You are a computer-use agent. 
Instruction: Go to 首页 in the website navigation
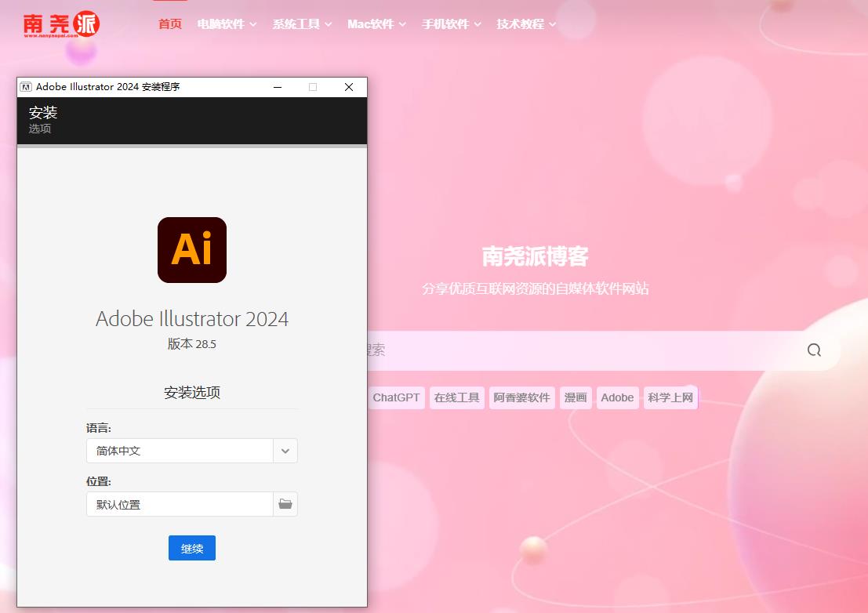click(x=170, y=24)
